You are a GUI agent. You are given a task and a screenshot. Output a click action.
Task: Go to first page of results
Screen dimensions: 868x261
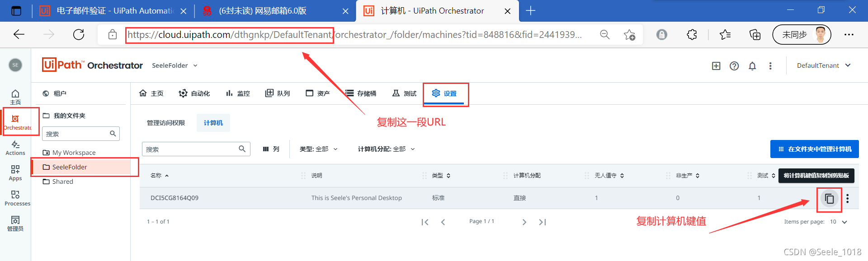[425, 222]
